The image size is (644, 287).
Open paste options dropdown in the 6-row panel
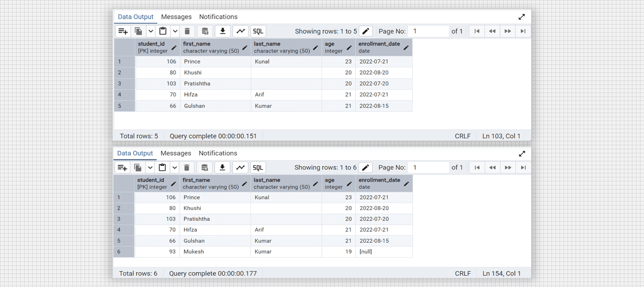[x=175, y=167]
